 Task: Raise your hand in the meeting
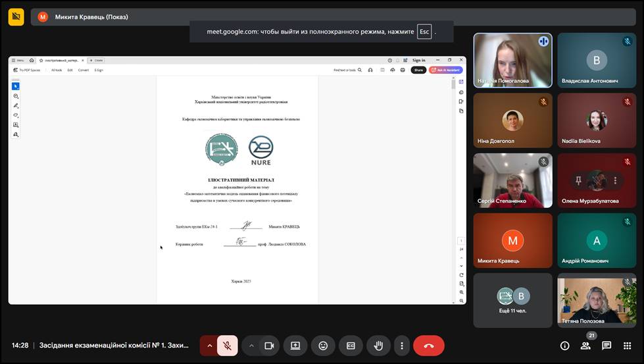click(x=378, y=346)
